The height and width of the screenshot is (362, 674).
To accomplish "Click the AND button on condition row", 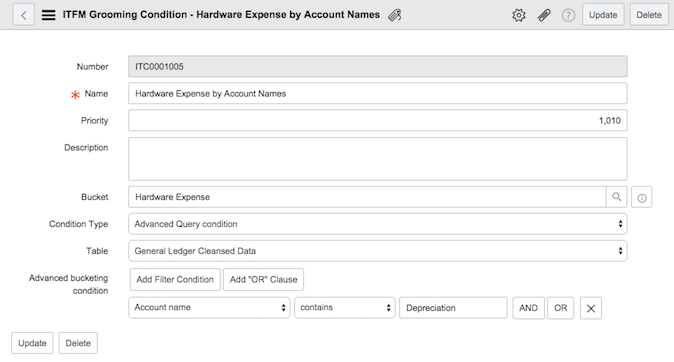I will 528,308.
